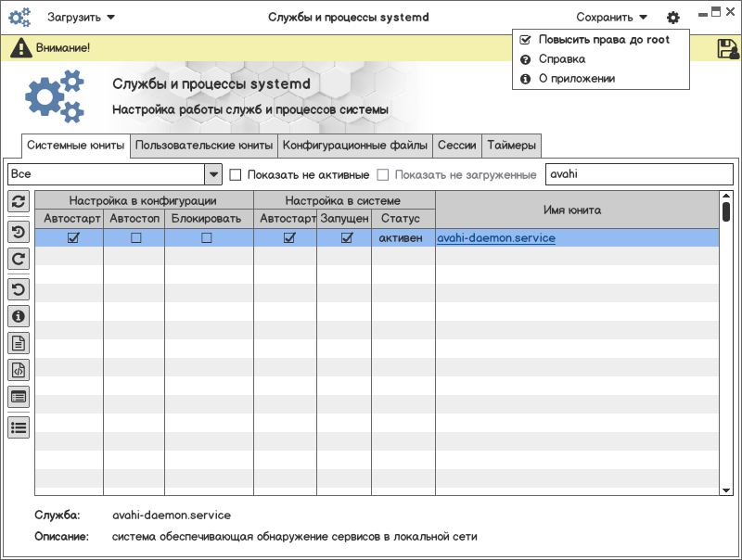Toggle Запущен checkbox for avahi-daemon.service
Viewport: 742px width, 560px height.
tap(347, 238)
